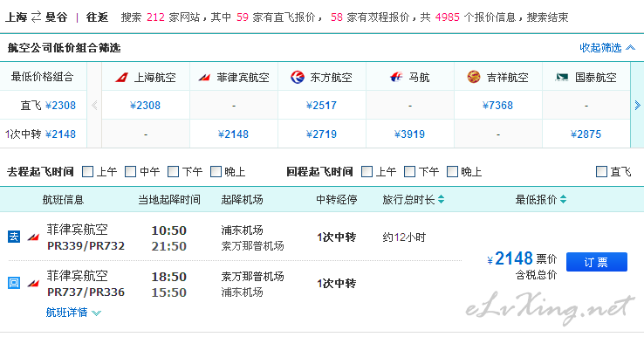Click the Juneyao Airlines (吉祥航空) logo icon
Viewport: 644px width, 337px height.
(x=474, y=77)
